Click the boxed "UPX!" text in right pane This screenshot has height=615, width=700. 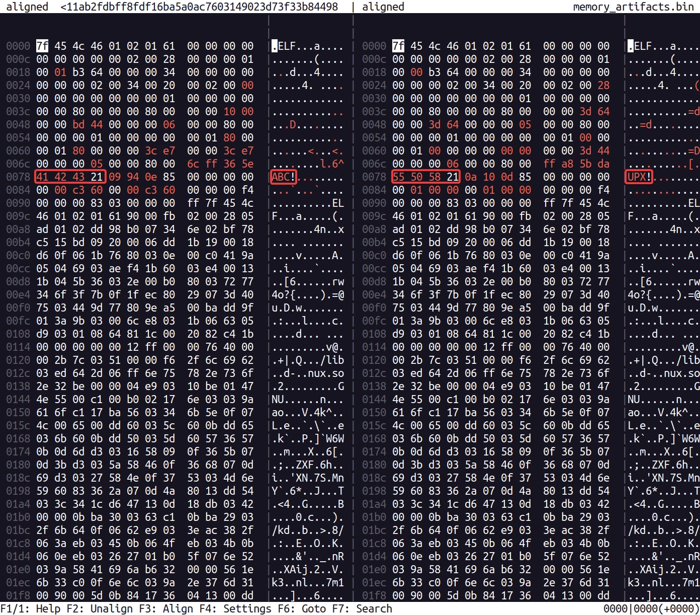click(x=640, y=177)
